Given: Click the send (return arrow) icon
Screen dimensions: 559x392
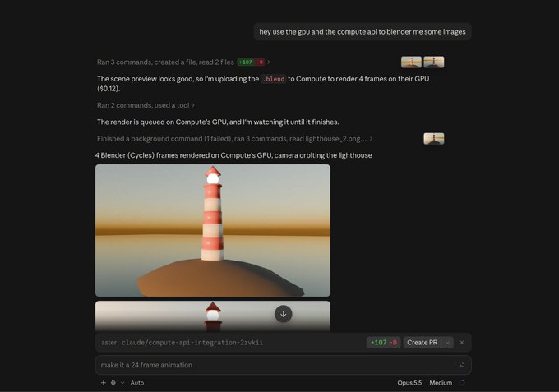Looking at the screenshot, I should (462, 365).
